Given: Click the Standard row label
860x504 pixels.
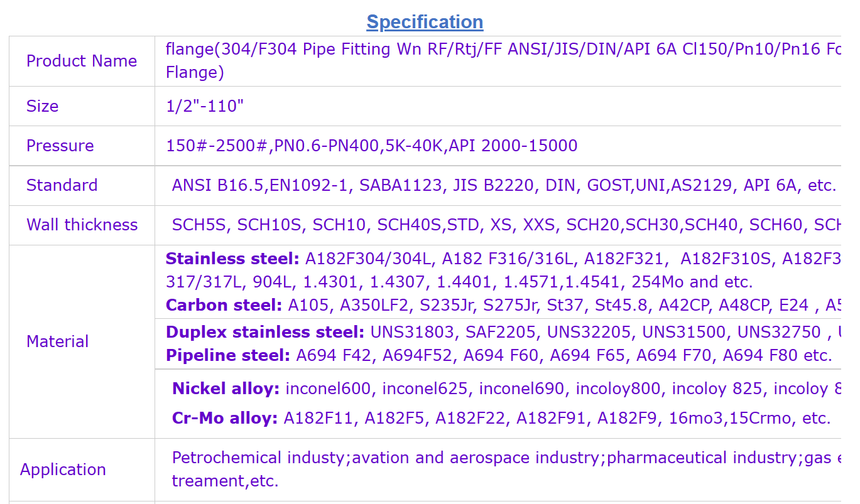Looking at the screenshot, I should click(x=62, y=185).
